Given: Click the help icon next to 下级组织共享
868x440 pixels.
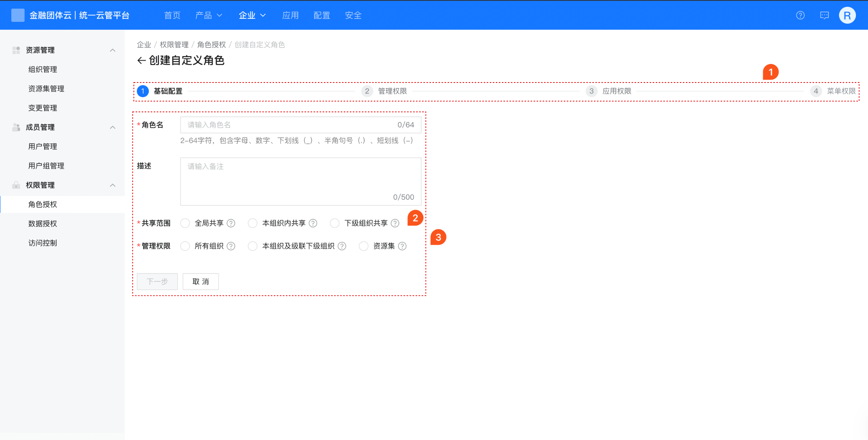Looking at the screenshot, I should click(395, 223).
